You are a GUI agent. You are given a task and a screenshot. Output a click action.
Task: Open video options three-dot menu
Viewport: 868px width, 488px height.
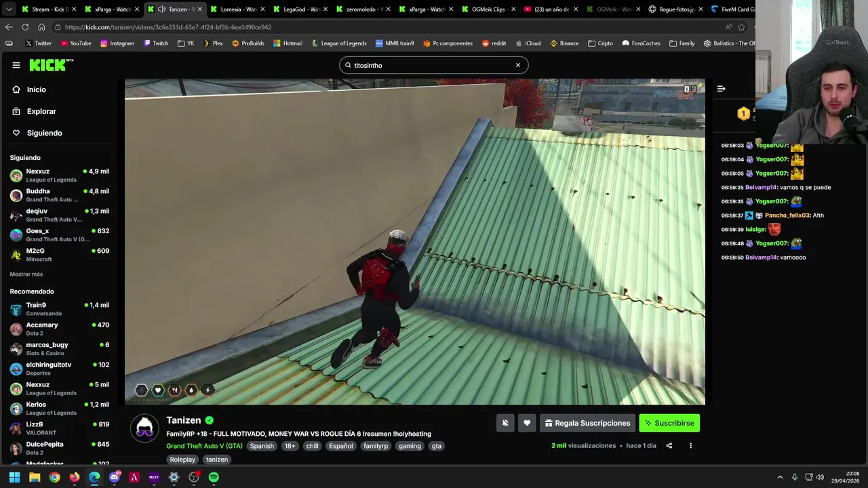coord(690,445)
